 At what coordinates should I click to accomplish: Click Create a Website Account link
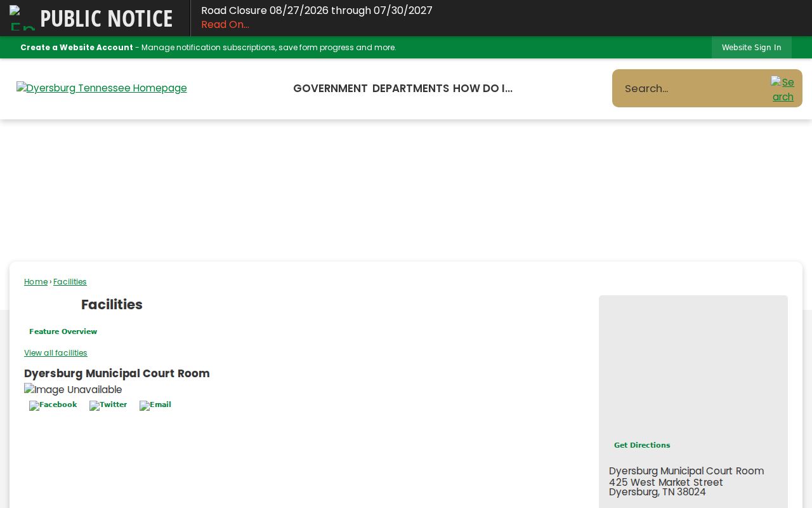77,48
